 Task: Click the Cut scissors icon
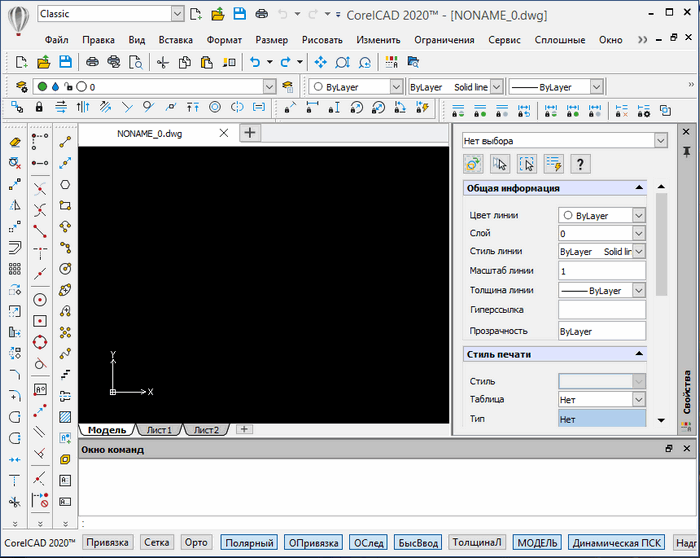click(x=163, y=62)
